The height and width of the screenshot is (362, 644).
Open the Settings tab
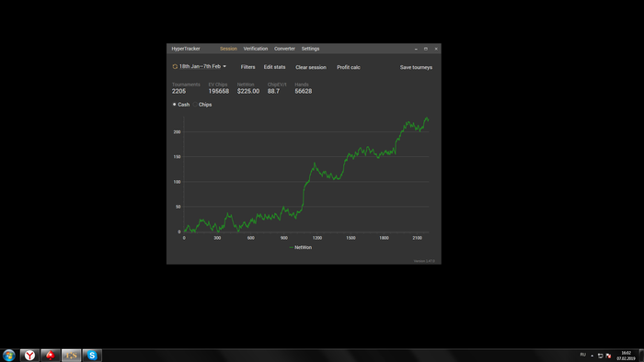(x=311, y=49)
